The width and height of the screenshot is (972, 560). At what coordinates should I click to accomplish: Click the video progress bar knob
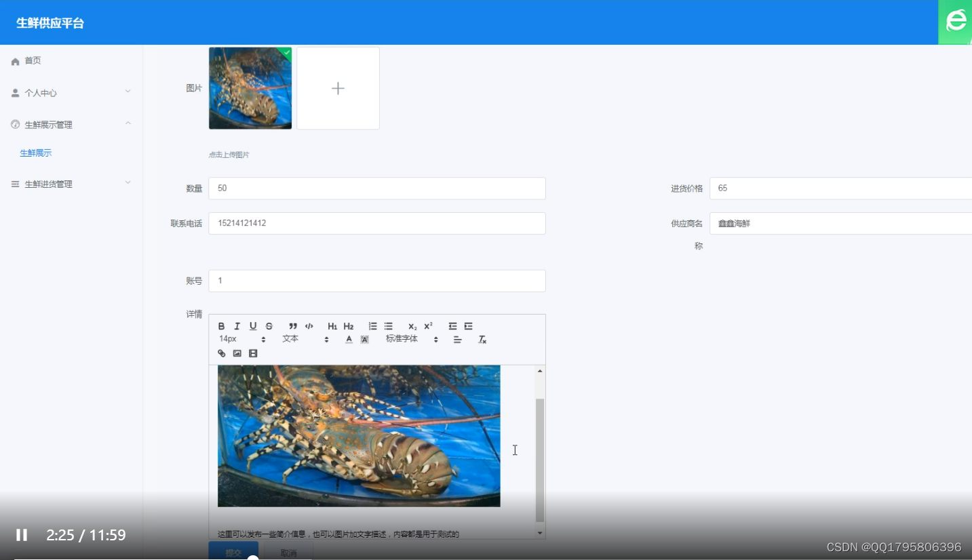[252, 558]
